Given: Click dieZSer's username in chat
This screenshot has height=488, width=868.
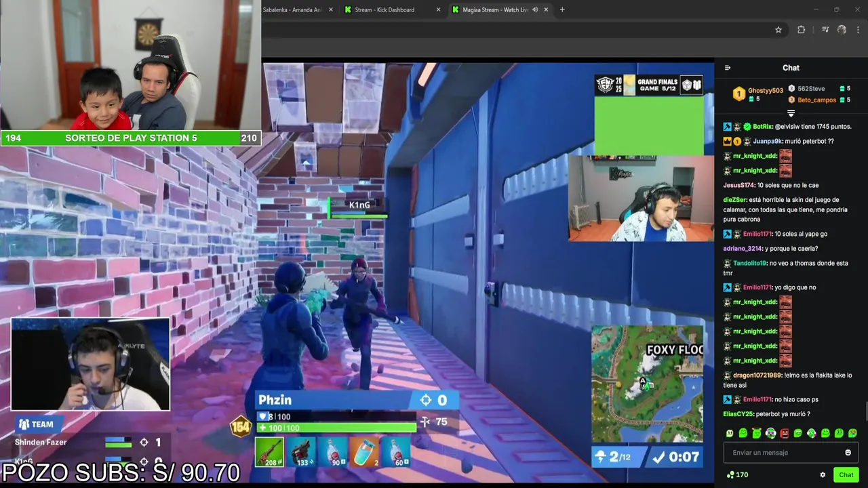Looking at the screenshot, I should point(734,200).
